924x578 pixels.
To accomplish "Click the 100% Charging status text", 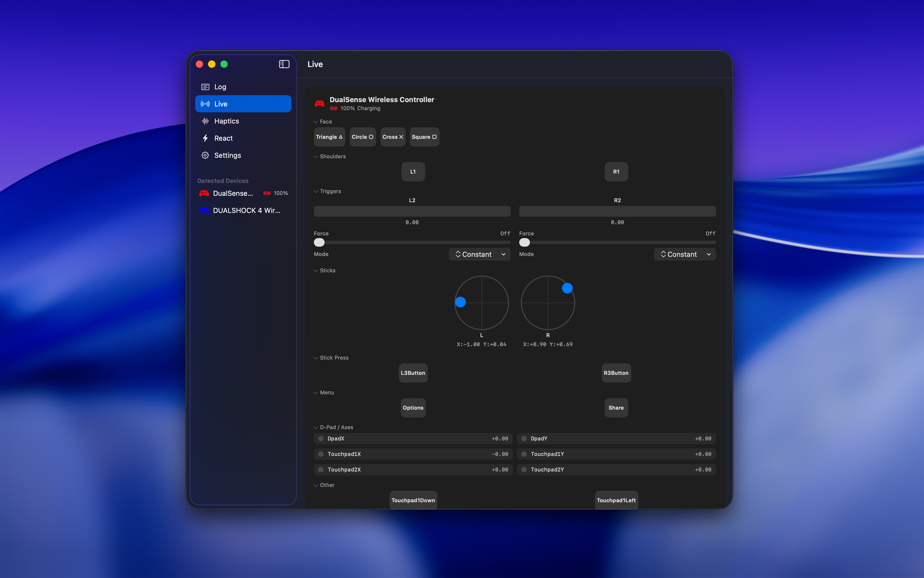I will 360,109.
